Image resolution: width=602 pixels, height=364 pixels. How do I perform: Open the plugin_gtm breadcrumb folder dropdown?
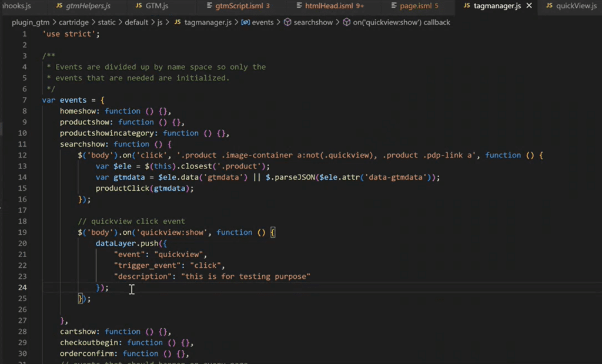tap(31, 22)
